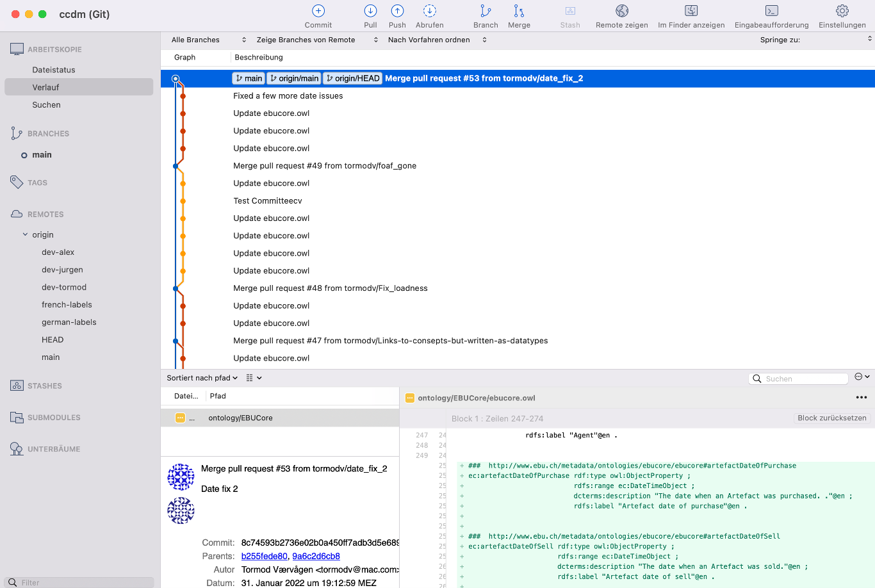Collapse the origin remote tree
The width and height of the screenshot is (875, 588).
26,234
